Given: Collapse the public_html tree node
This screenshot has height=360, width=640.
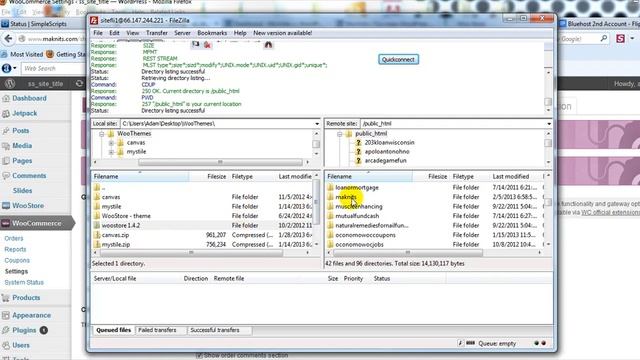Looking at the screenshot, I should coord(339,133).
